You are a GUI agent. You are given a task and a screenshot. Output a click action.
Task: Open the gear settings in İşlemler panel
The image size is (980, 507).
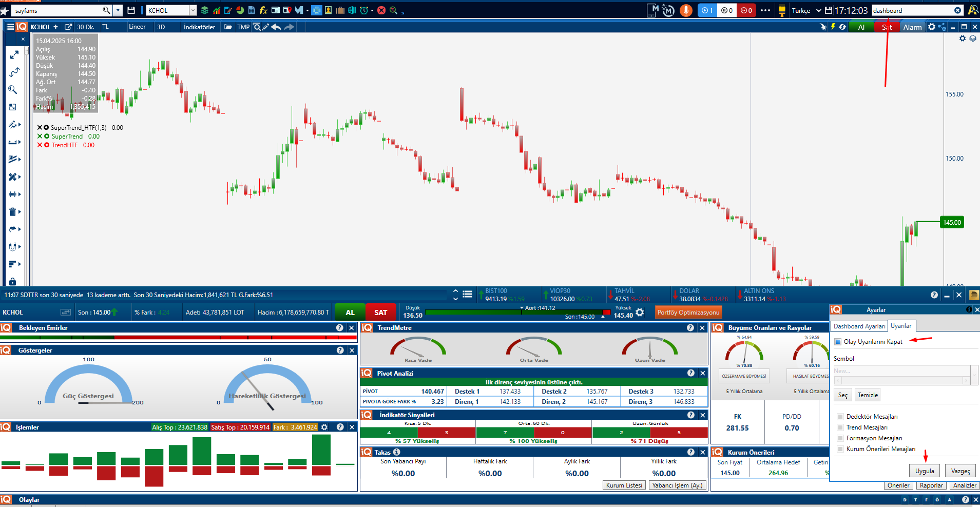coord(324,427)
